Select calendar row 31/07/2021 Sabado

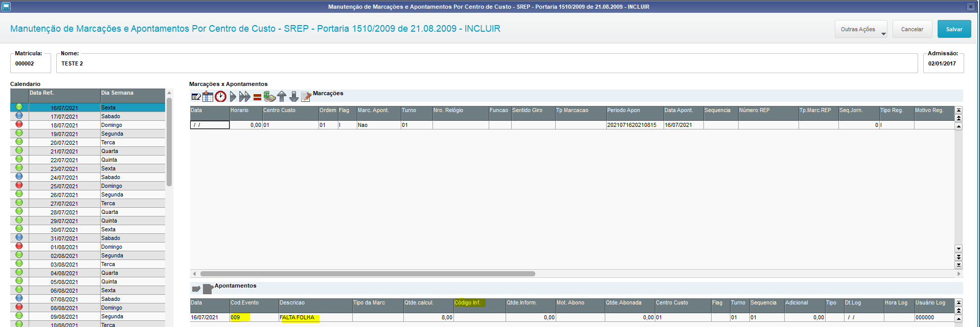(x=87, y=238)
